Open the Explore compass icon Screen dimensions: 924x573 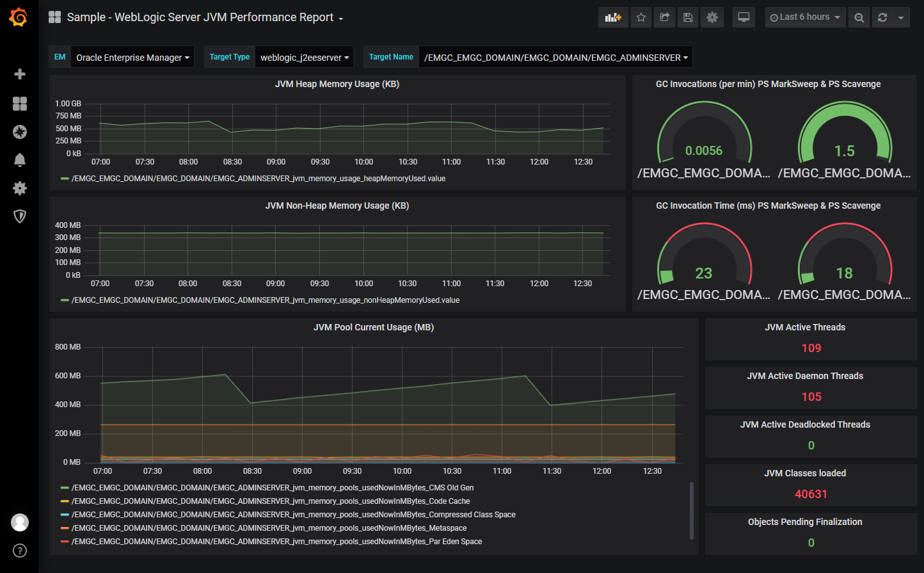[20, 132]
